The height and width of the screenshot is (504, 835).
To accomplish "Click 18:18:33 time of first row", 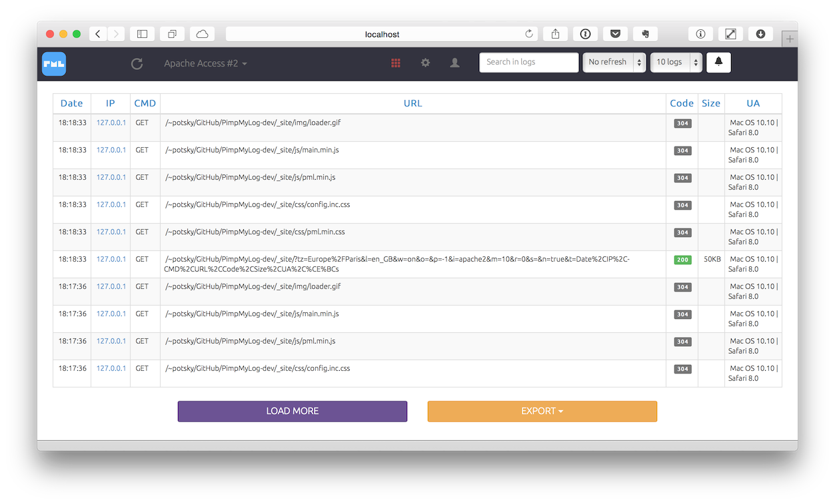I will point(72,123).
